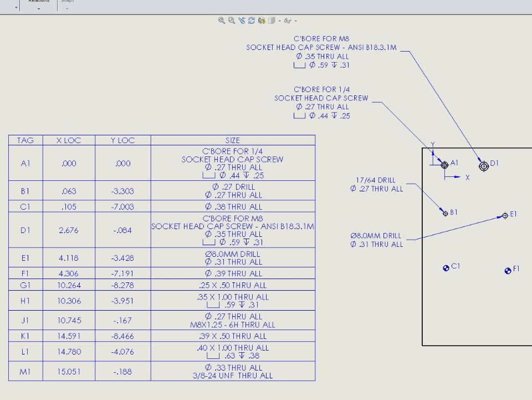Select the .39 X .50 THRU ALL size cell
This screenshot has height=400, width=532.
[233, 336]
